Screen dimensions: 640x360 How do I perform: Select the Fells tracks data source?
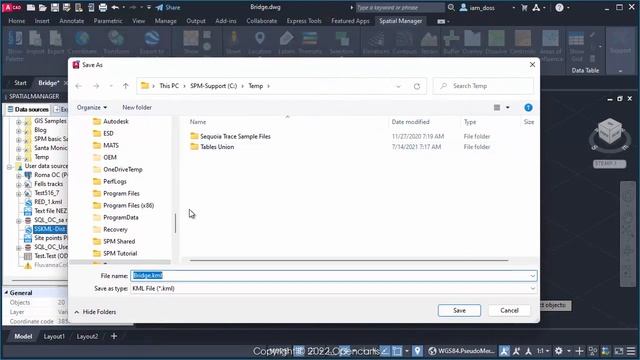[x=48, y=184]
